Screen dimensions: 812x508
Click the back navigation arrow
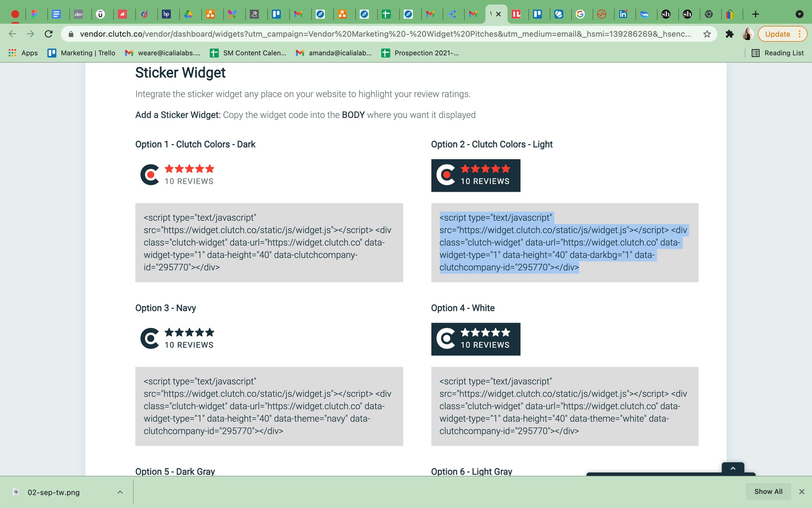12,34
